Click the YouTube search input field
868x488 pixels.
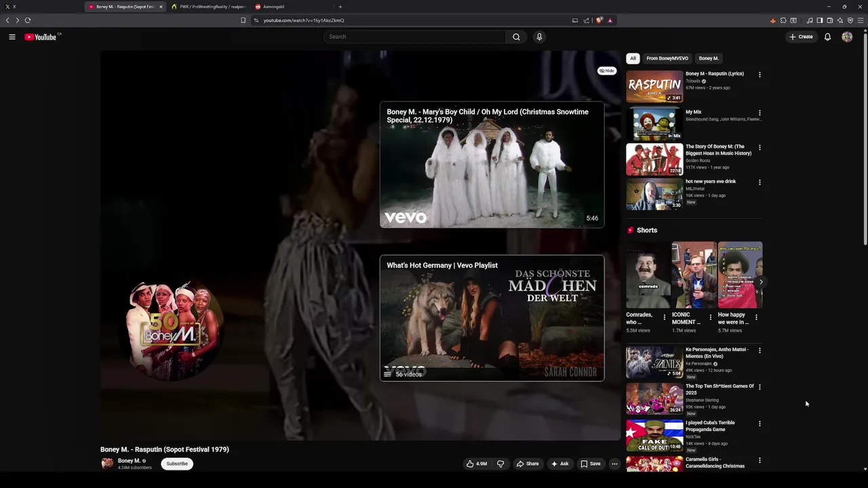(415, 37)
